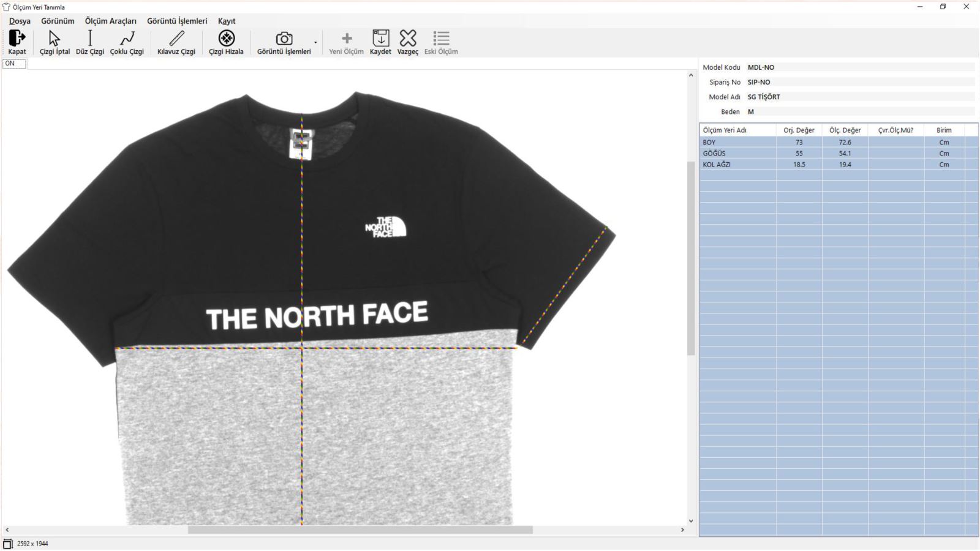Click the horizontal scrollbar left arrow
Screen dimensions: 980x551
click(7, 530)
